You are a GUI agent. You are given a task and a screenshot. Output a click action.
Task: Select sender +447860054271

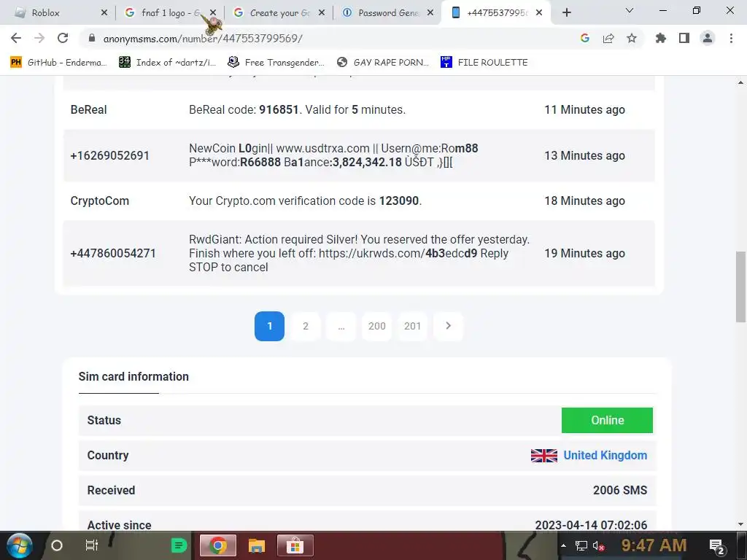click(113, 253)
